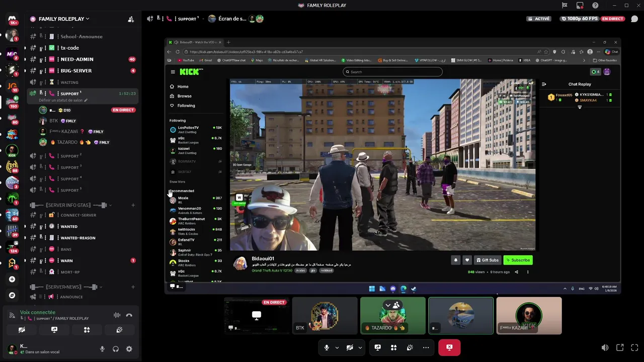
Task: Open tx-code channel
Action: (83, 48)
